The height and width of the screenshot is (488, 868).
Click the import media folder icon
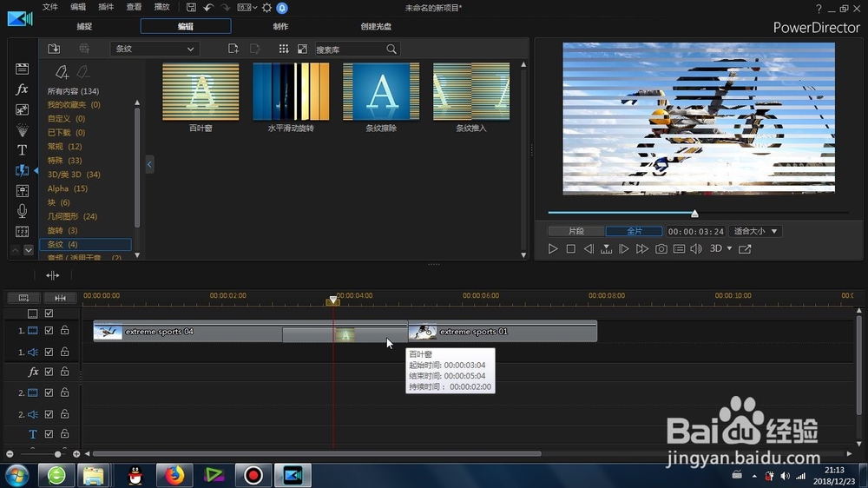[x=54, y=49]
